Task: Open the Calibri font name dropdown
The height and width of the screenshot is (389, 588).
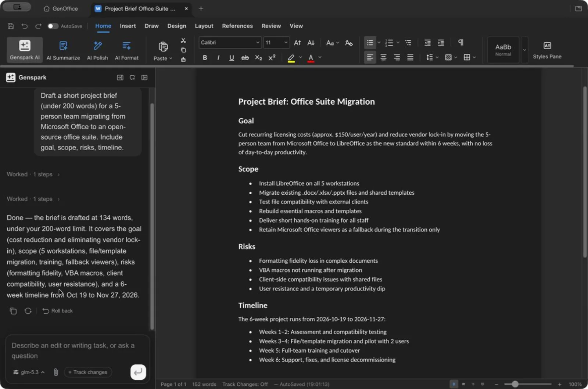Action: [230, 43]
